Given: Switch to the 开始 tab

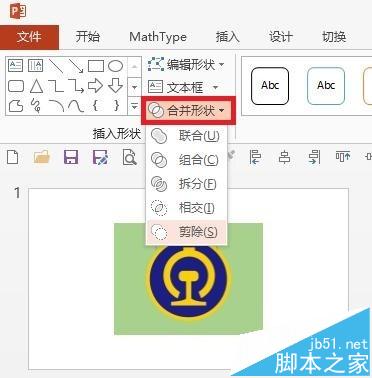Looking at the screenshot, I should point(88,36).
